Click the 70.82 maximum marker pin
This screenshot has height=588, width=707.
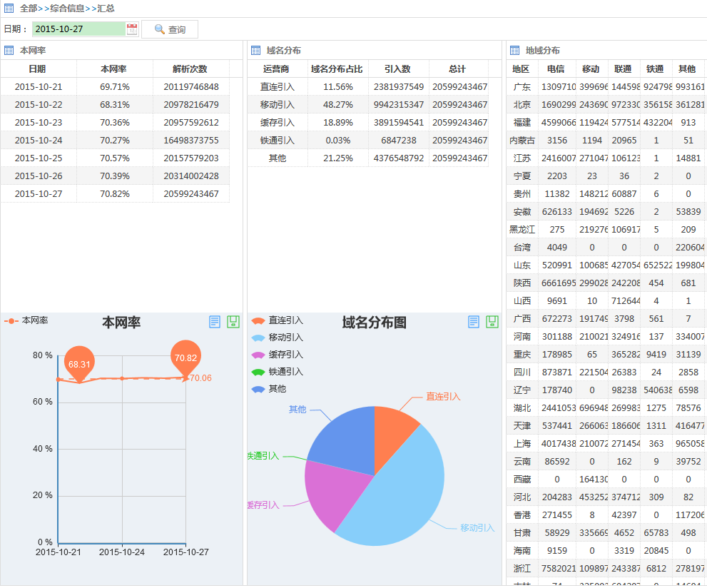pyautogui.click(x=185, y=356)
